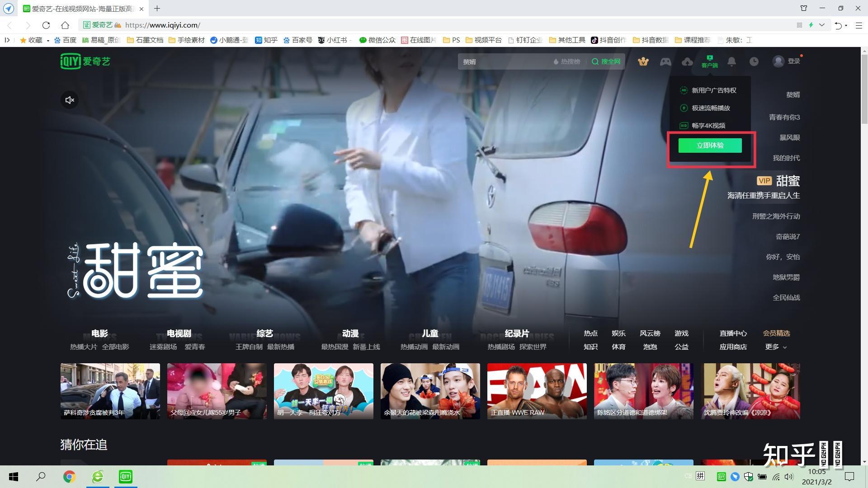Unmute the banner video sound
Image resolution: width=868 pixels, height=488 pixels.
point(70,100)
